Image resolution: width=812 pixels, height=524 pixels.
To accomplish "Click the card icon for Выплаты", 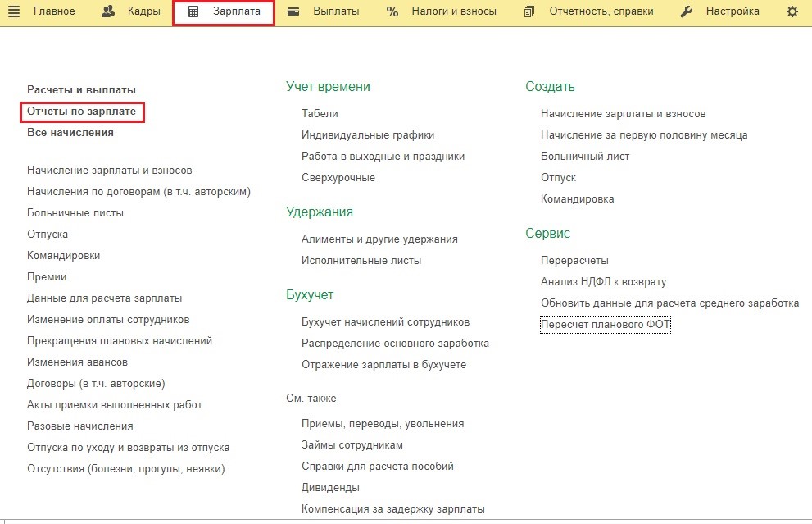I will click(293, 11).
